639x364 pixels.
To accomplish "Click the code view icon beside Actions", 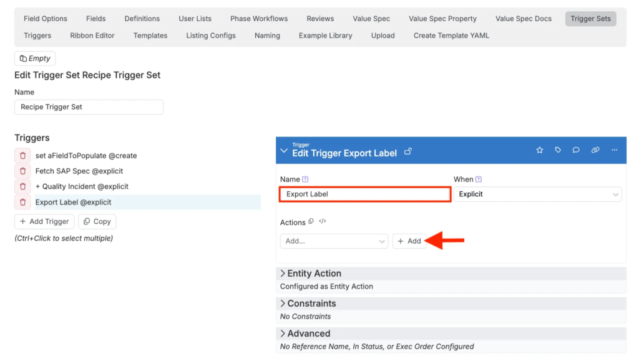I will click(x=323, y=221).
